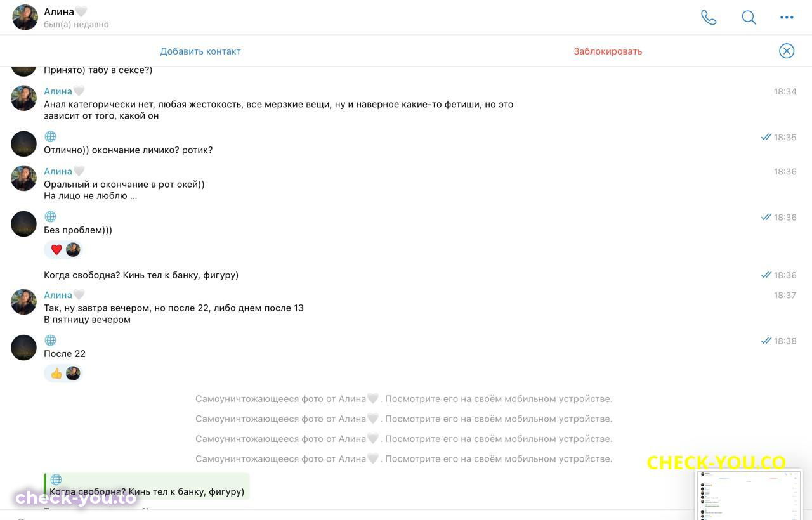
Task: Click globe sender name at 18:35 message
Action: pyautogui.click(x=51, y=136)
